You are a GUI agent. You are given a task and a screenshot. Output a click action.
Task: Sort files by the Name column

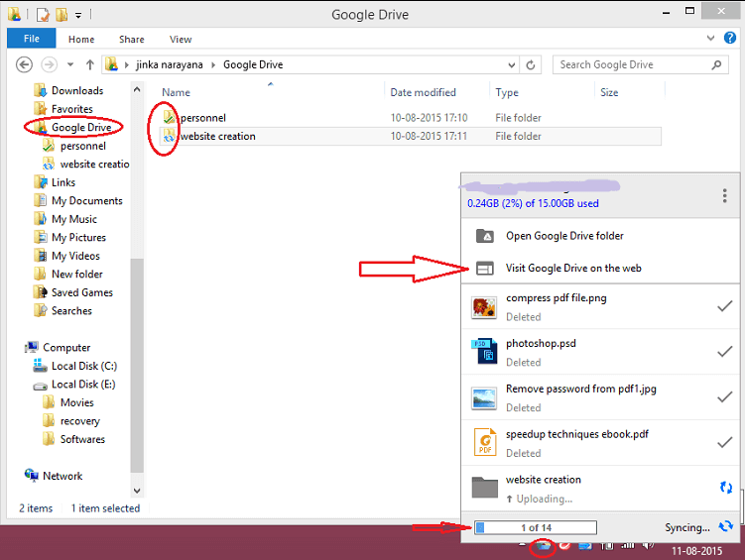pos(176,92)
